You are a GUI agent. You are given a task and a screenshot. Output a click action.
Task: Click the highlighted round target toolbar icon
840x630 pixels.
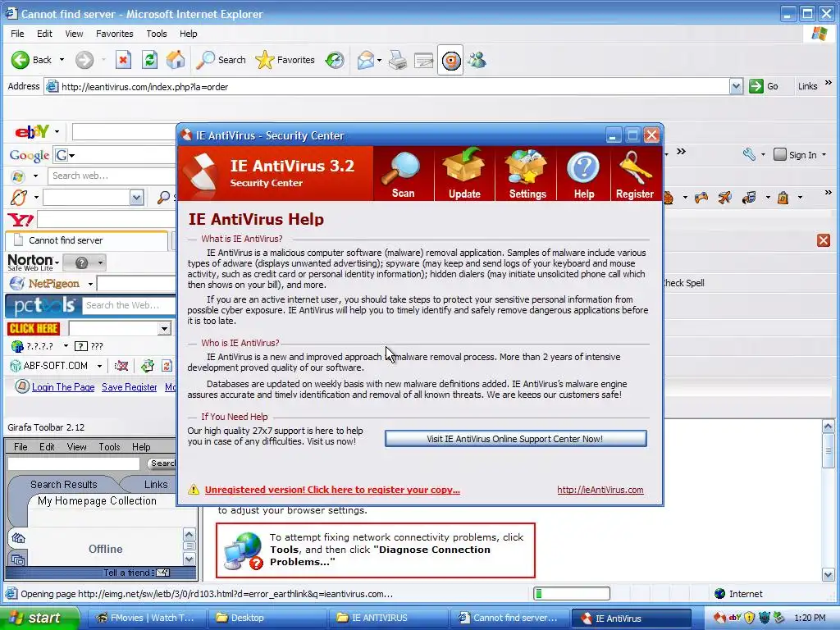tap(450, 61)
